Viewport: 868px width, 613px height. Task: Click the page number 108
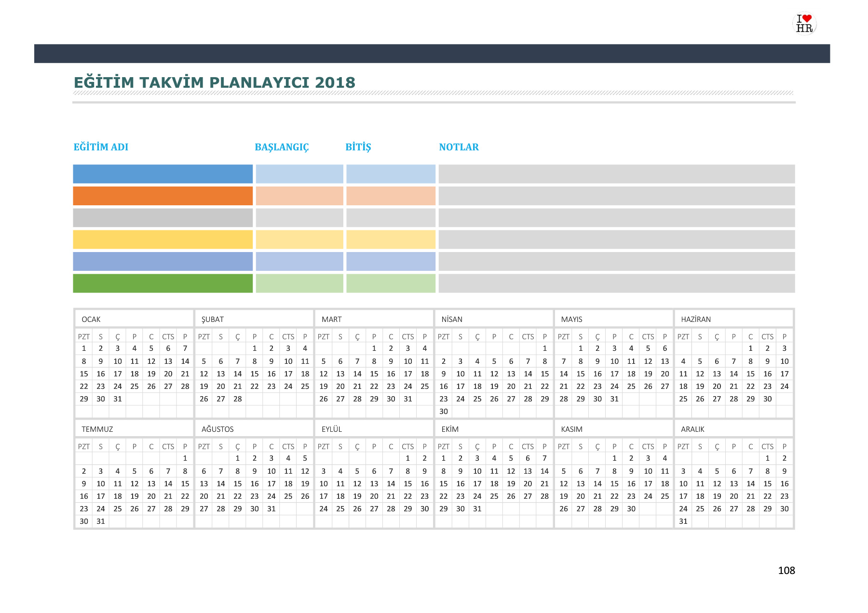click(x=786, y=571)
